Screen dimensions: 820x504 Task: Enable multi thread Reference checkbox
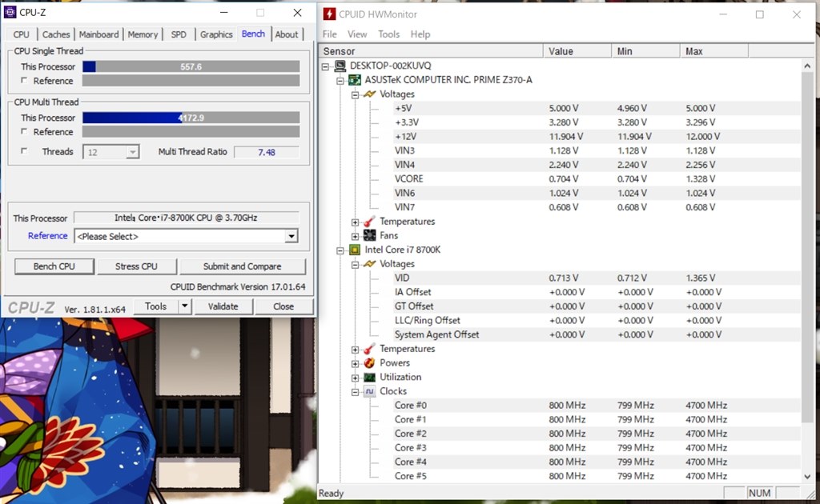click(x=24, y=132)
